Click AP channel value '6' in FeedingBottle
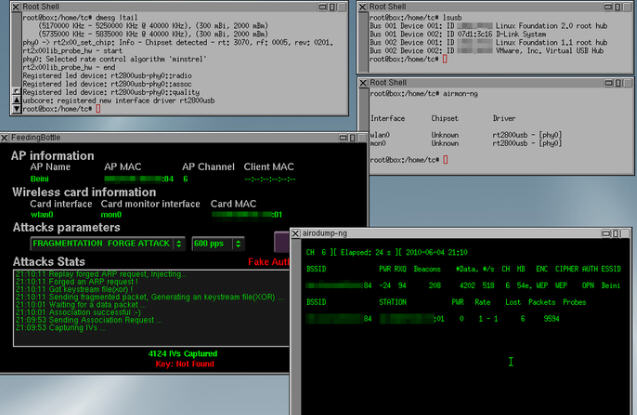Screen dimensions: 637x415 click(x=185, y=179)
